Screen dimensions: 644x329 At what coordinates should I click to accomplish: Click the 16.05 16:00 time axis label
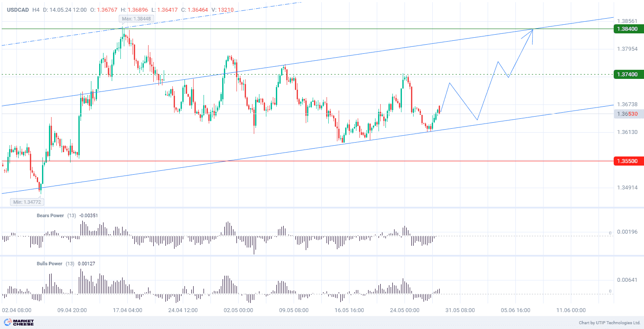pos(349,310)
